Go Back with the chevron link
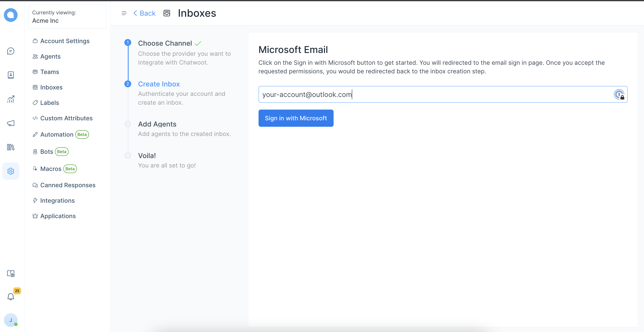644x332 pixels. [144, 13]
